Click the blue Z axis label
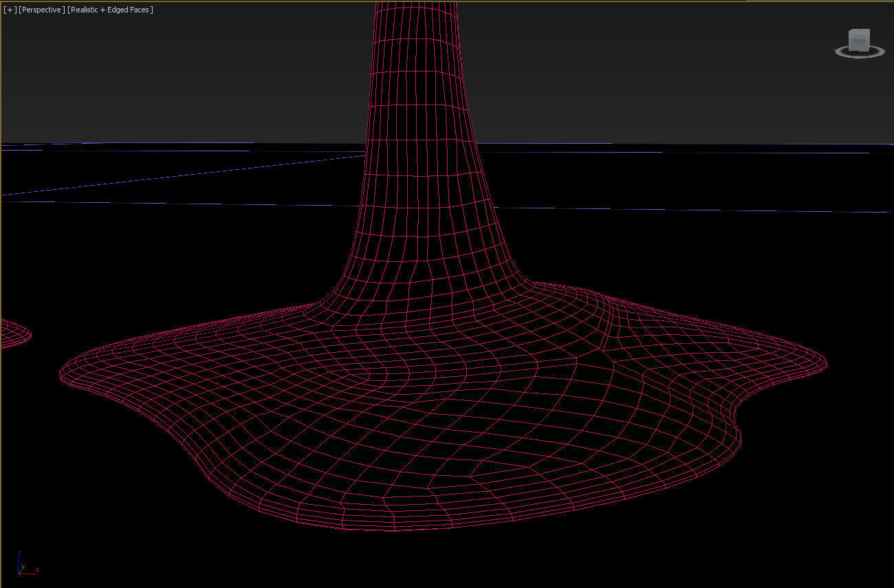The width and height of the screenshot is (894, 588). 20,553
